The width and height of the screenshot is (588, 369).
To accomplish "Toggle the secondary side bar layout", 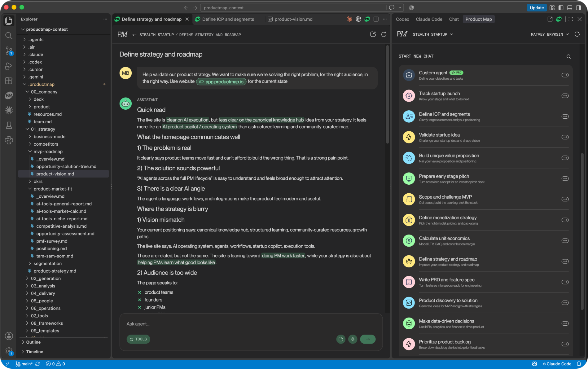I will (x=578, y=8).
